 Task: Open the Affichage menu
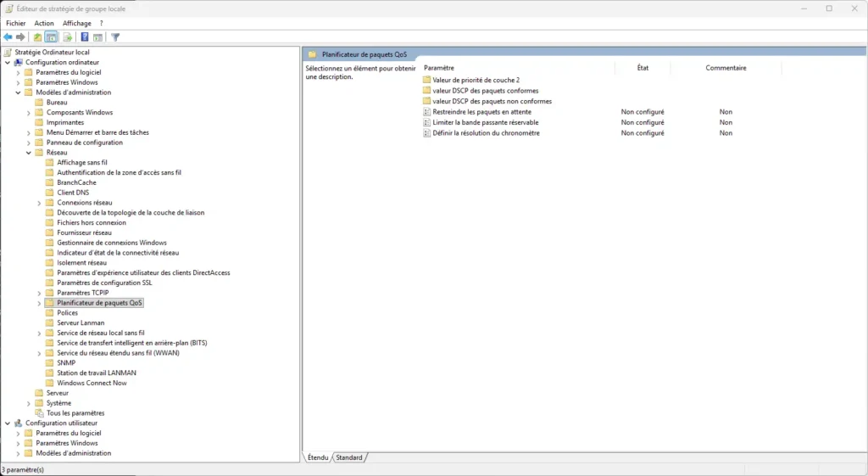[x=76, y=23]
